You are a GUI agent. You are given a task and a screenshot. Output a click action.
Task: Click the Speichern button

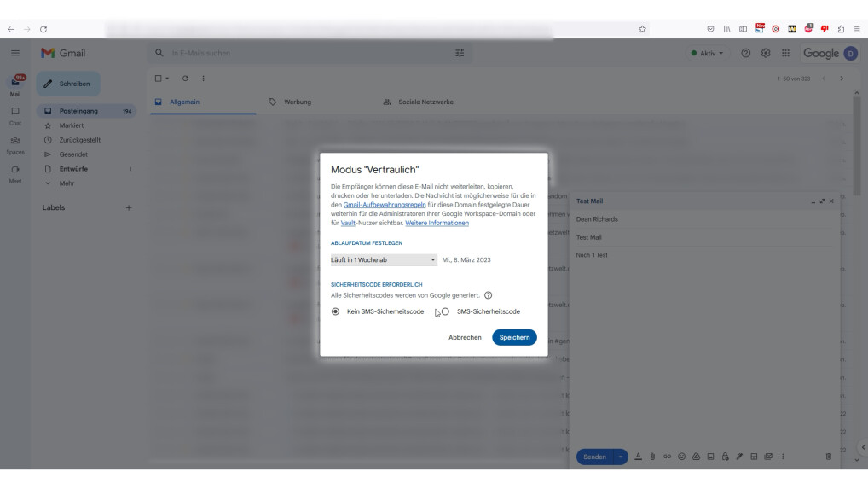[514, 337]
